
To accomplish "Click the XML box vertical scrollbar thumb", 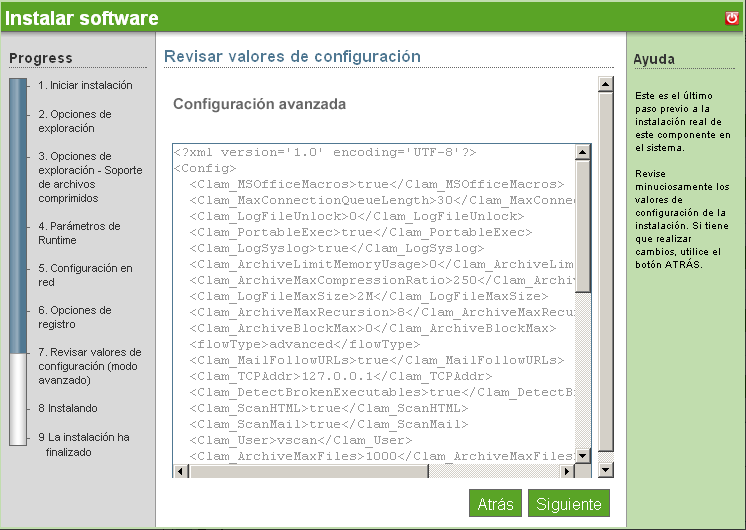I will coord(582,226).
